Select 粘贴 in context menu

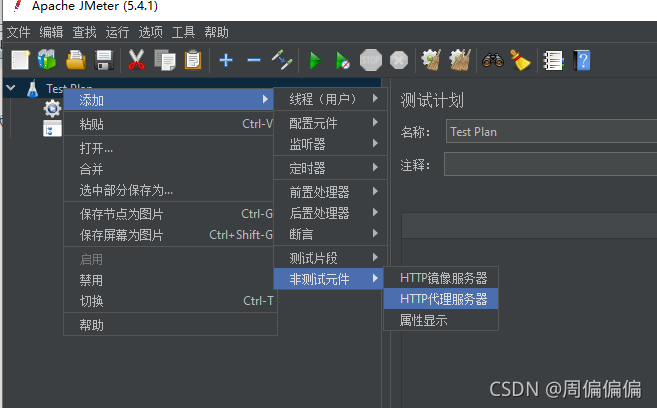168,124
